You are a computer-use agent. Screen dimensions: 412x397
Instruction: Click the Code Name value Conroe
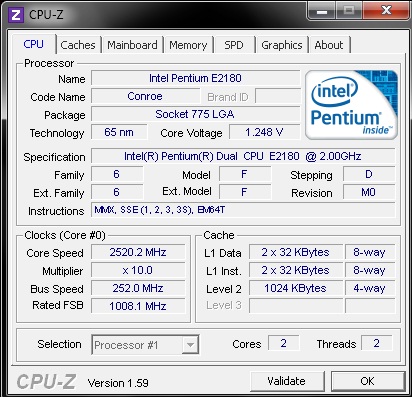pos(145,96)
